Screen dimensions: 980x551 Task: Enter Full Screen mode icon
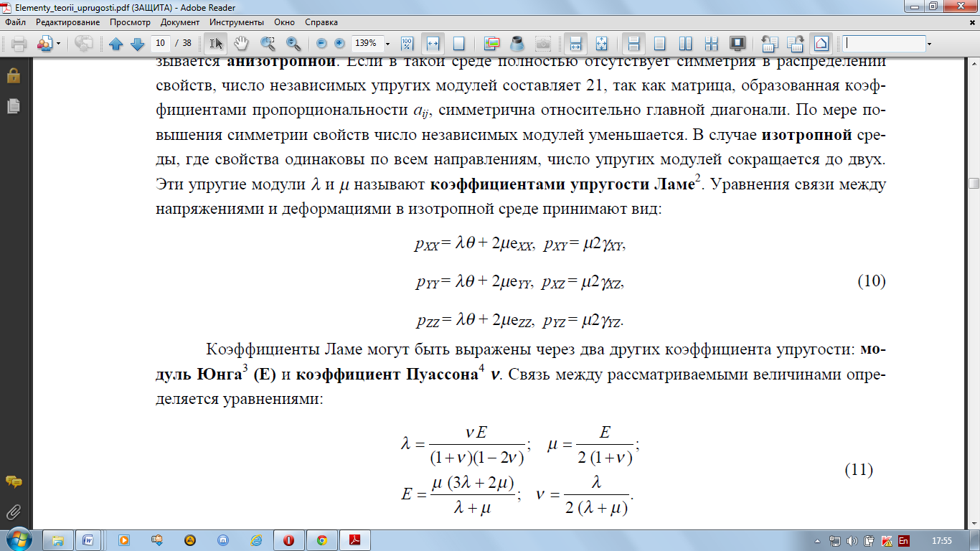737,43
